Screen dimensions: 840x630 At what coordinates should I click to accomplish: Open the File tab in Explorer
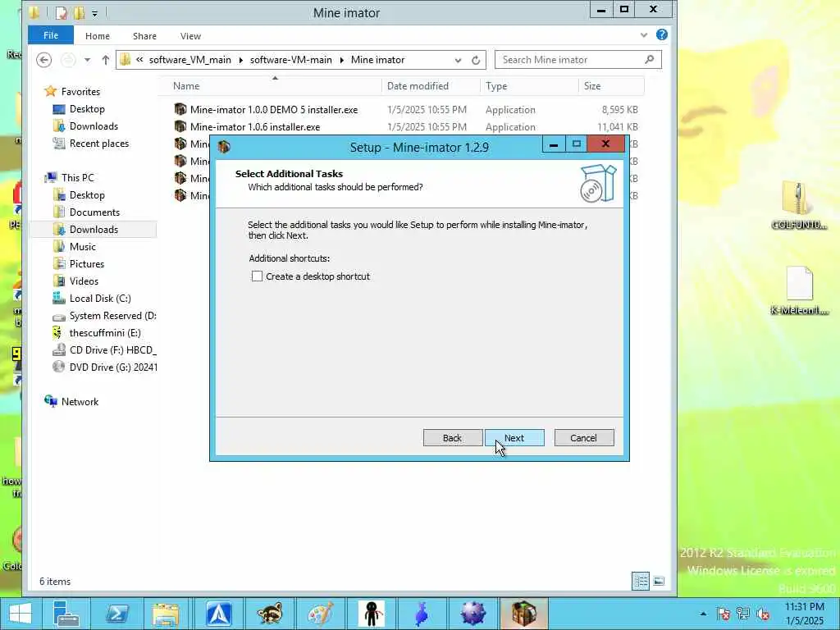pyautogui.click(x=51, y=35)
